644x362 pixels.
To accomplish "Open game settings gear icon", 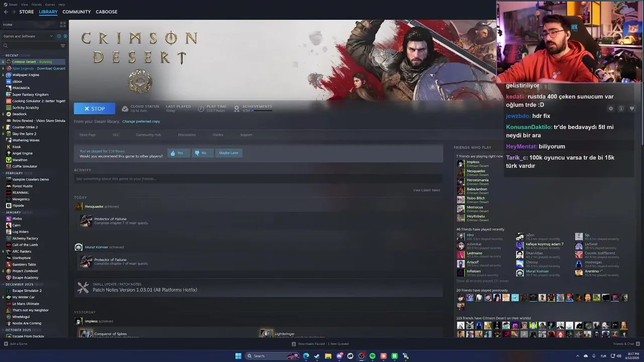I will pyautogui.click(x=611, y=109).
